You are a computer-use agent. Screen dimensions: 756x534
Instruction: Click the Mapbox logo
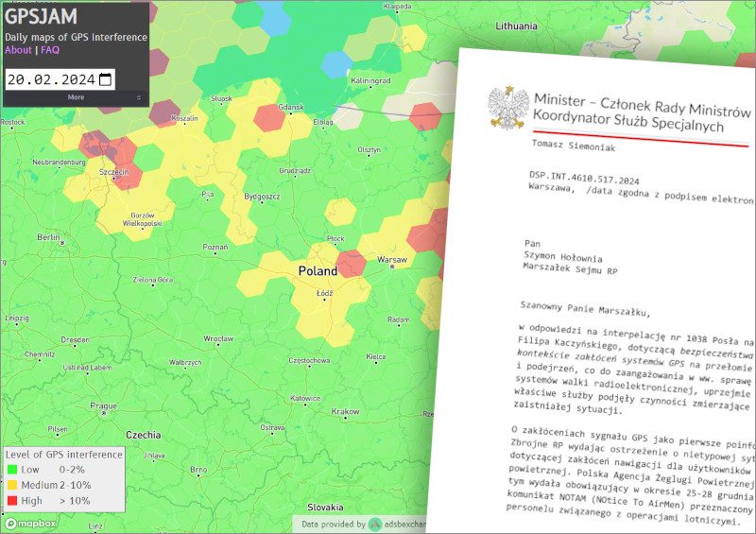click(x=30, y=524)
